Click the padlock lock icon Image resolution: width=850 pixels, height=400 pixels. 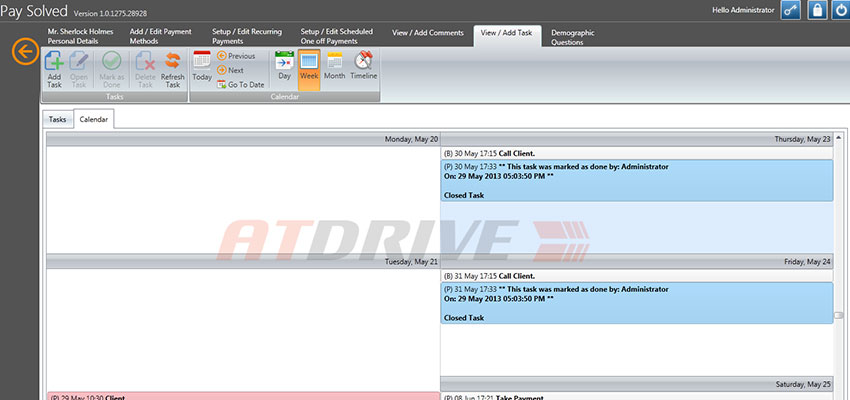[817, 10]
